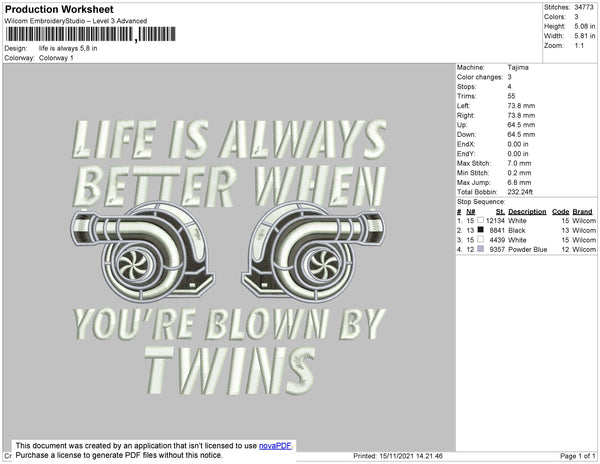This screenshot has width=600, height=464.
Task: Select white swatch in stop 3 row
Action: (x=481, y=239)
